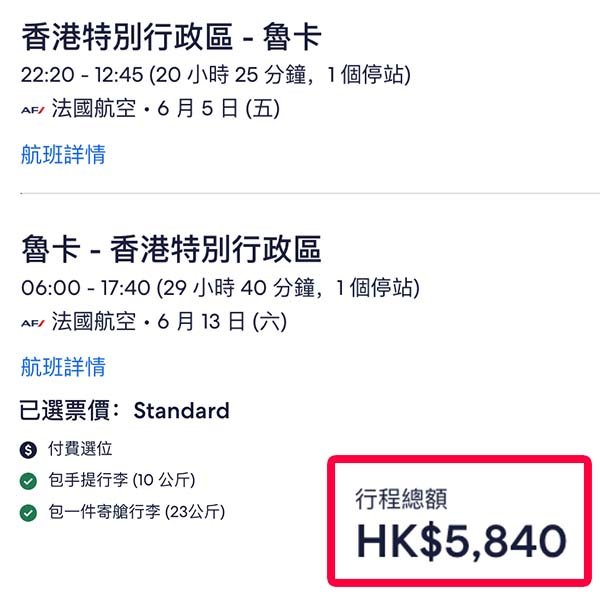Screen dimensions: 600x600
Task: Click the 付費選位 text
Action: coord(79,450)
